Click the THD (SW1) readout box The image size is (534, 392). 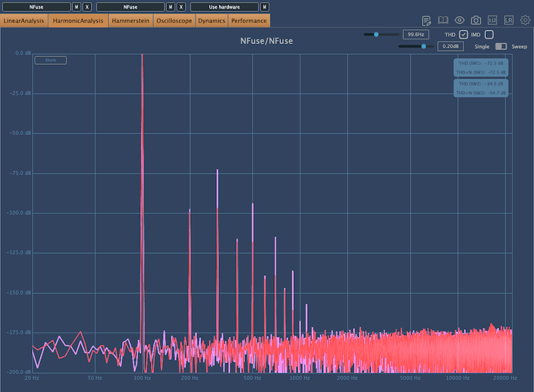(x=481, y=67)
